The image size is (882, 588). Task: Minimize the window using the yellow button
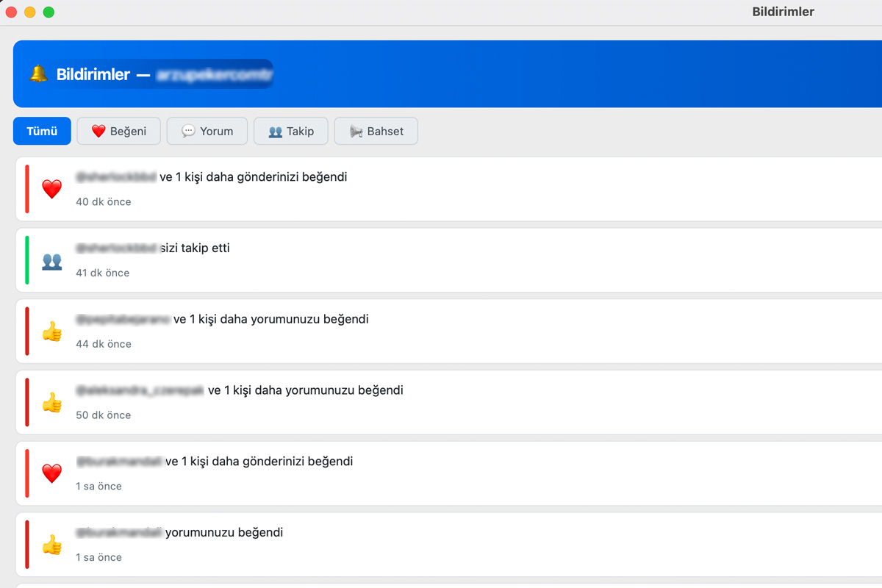(x=30, y=12)
